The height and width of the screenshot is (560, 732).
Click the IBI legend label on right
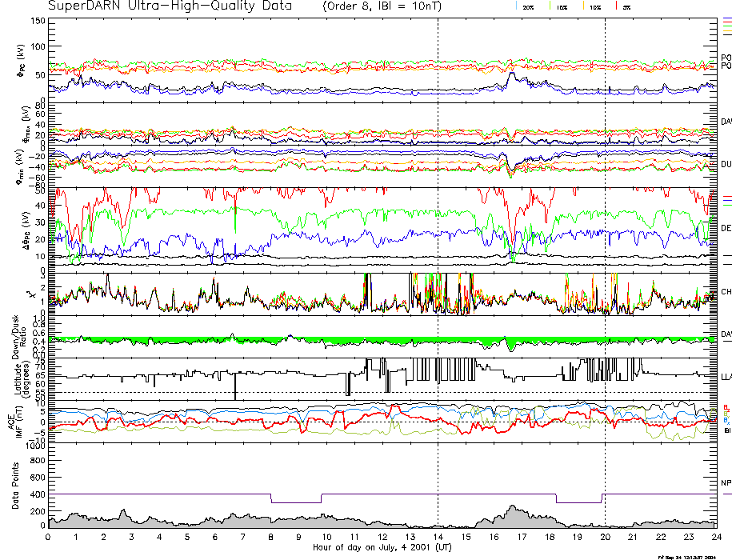point(726,430)
